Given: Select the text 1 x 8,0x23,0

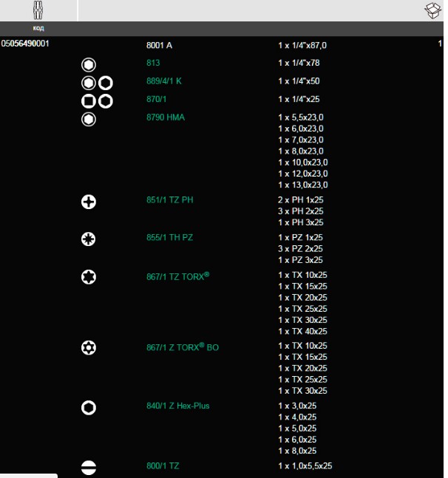Looking at the screenshot, I should (x=301, y=151).
